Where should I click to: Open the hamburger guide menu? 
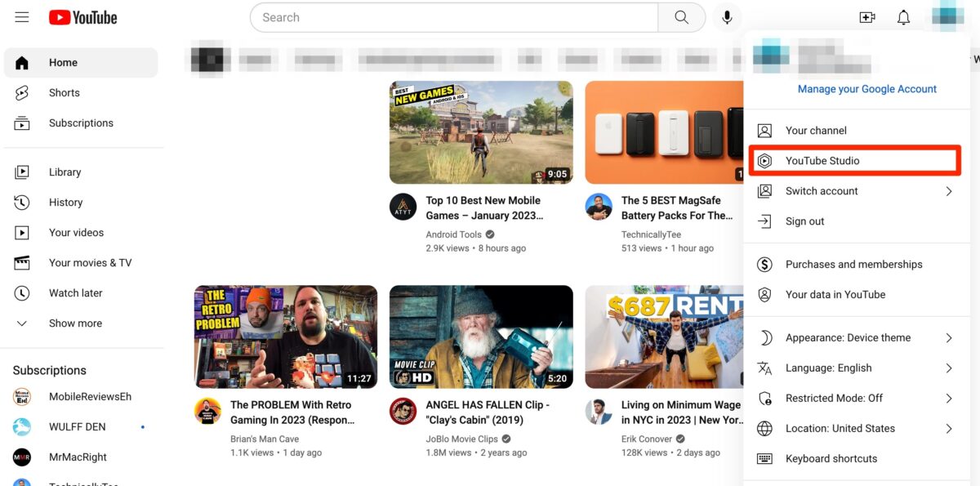pyautogui.click(x=22, y=17)
